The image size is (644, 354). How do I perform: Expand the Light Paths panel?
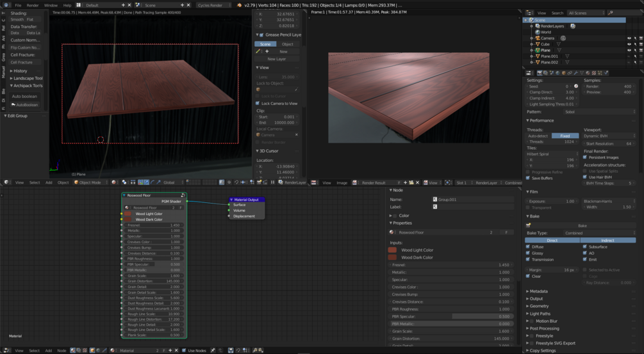[x=540, y=314]
